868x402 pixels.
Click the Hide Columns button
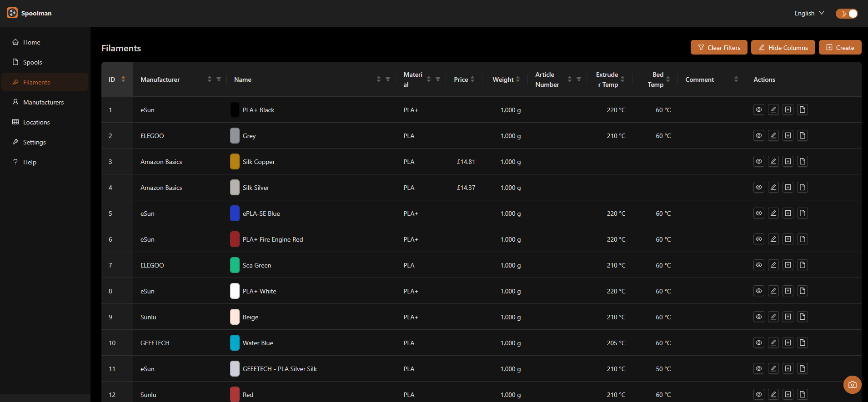783,48
